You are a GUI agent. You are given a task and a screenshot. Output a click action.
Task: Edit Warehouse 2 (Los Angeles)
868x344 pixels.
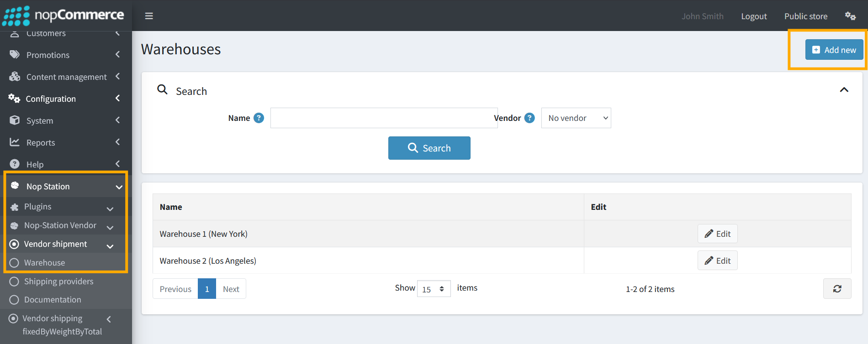click(x=717, y=261)
